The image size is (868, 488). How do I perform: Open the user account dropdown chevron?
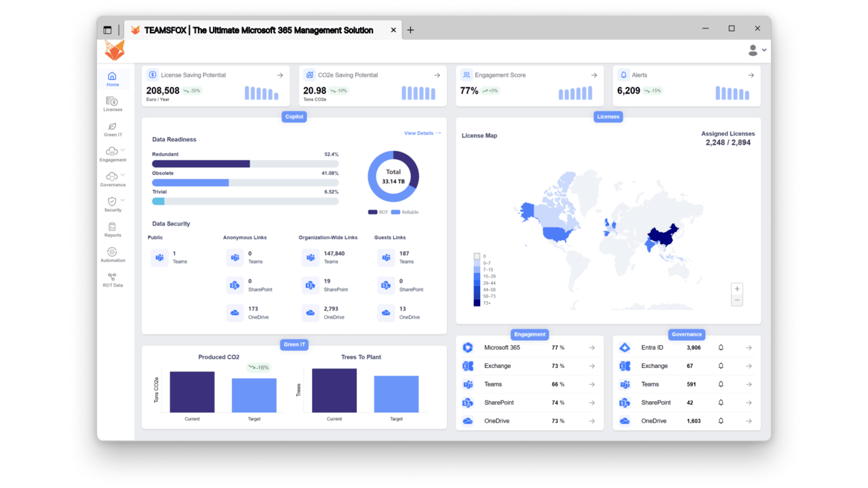click(x=764, y=50)
